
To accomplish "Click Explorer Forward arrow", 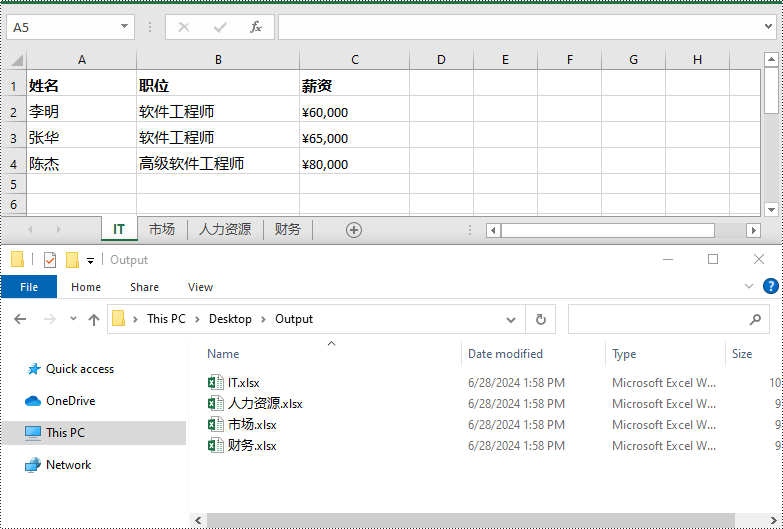I will pyautogui.click(x=50, y=319).
